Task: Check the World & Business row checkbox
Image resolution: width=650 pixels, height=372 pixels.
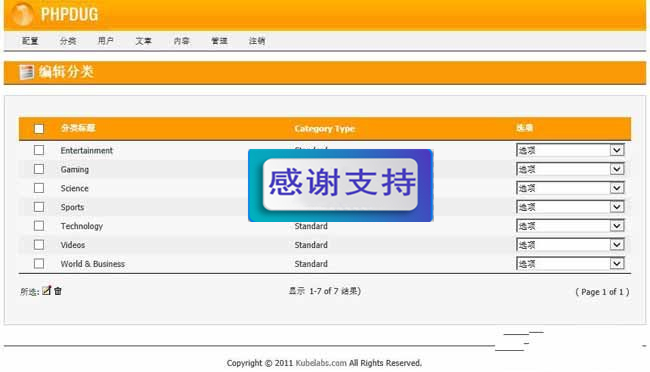Action: 39,263
